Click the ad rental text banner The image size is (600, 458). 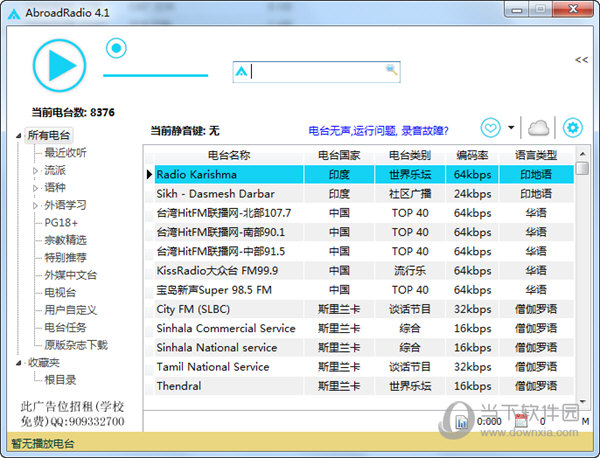72,414
